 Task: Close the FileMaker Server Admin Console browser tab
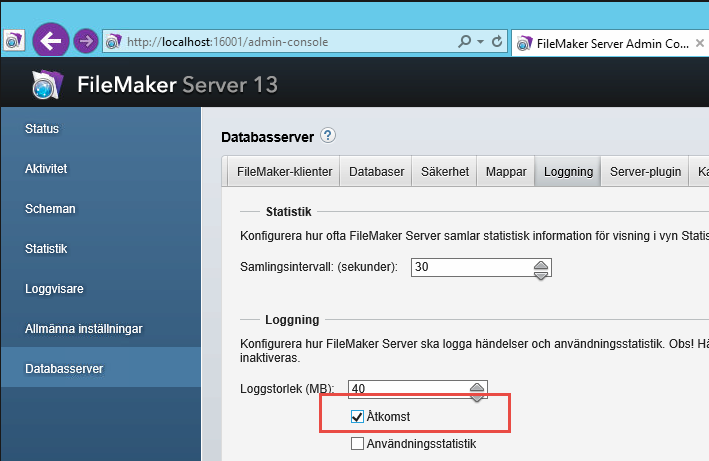(x=700, y=43)
